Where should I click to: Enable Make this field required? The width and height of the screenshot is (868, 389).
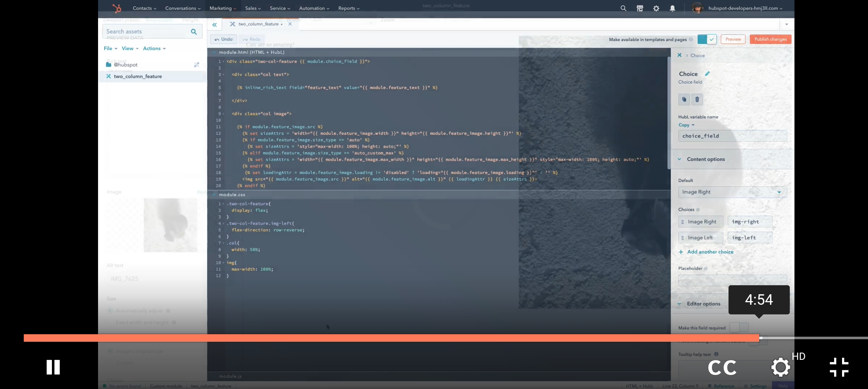pyautogui.click(x=739, y=327)
